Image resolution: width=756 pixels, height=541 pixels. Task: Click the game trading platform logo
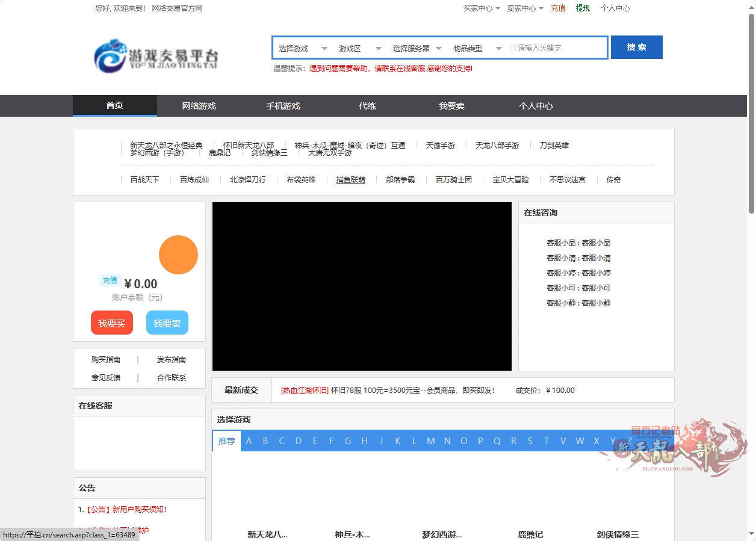156,56
